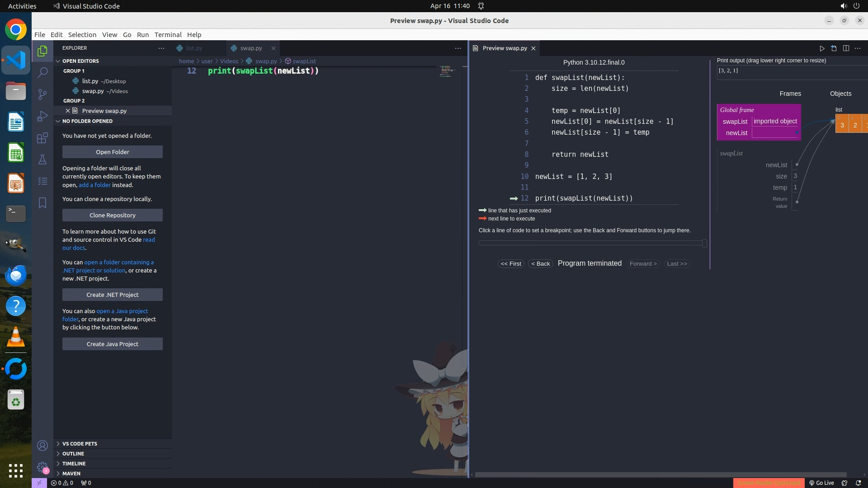Open the Accounts icon in activity bar
This screenshot has width=868, height=488.
point(42,446)
